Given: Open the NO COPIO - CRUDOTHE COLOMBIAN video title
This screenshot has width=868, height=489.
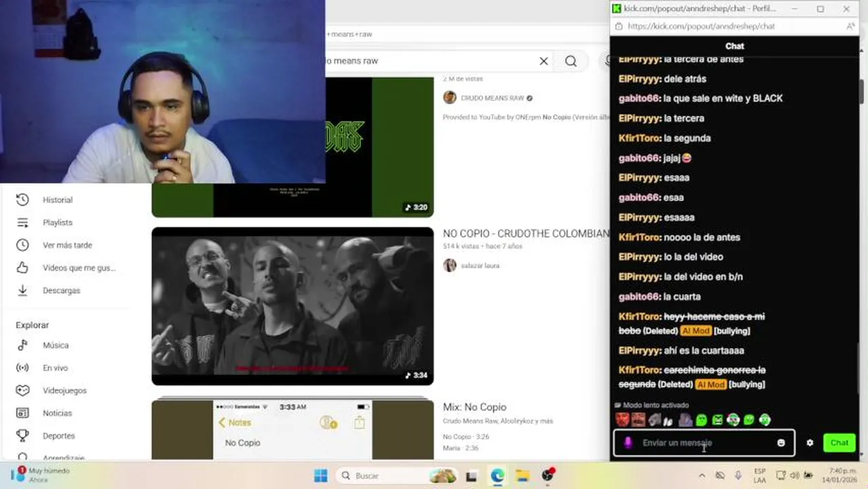Looking at the screenshot, I should (526, 234).
